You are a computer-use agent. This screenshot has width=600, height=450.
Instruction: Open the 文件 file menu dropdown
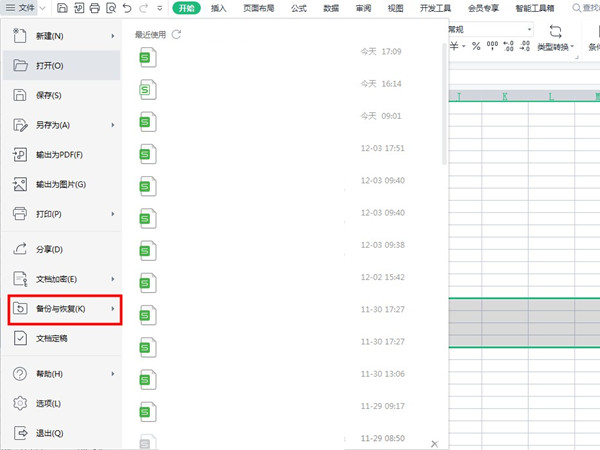point(24,8)
